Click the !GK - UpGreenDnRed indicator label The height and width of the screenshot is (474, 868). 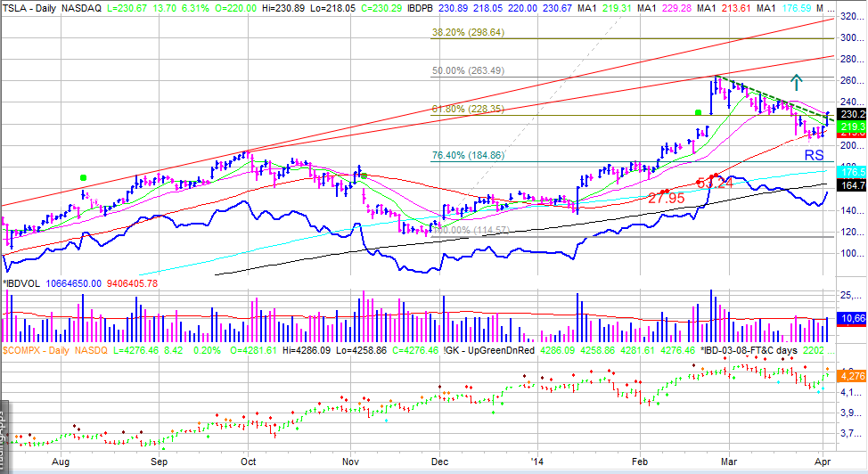pyautogui.click(x=489, y=350)
